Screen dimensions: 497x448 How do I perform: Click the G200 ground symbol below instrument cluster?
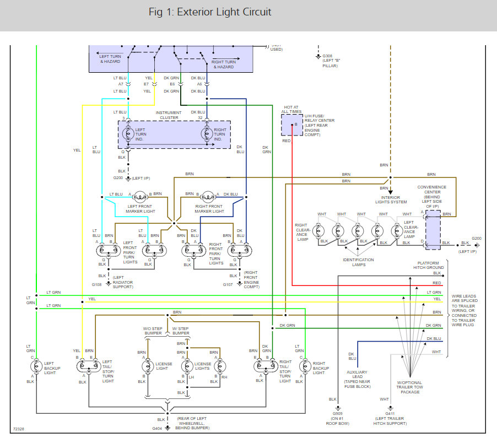tap(128, 179)
